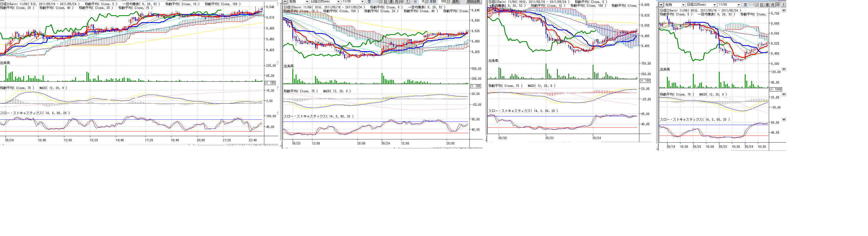Click the T tick button in 15-minute chart toolbar
This screenshot has height=236, width=868.
point(407,2)
